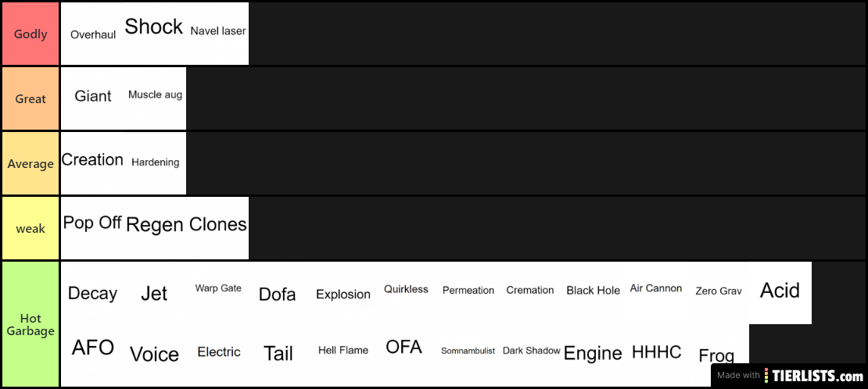Click the red Godly tier label
The image size is (868, 389).
click(x=30, y=34)
